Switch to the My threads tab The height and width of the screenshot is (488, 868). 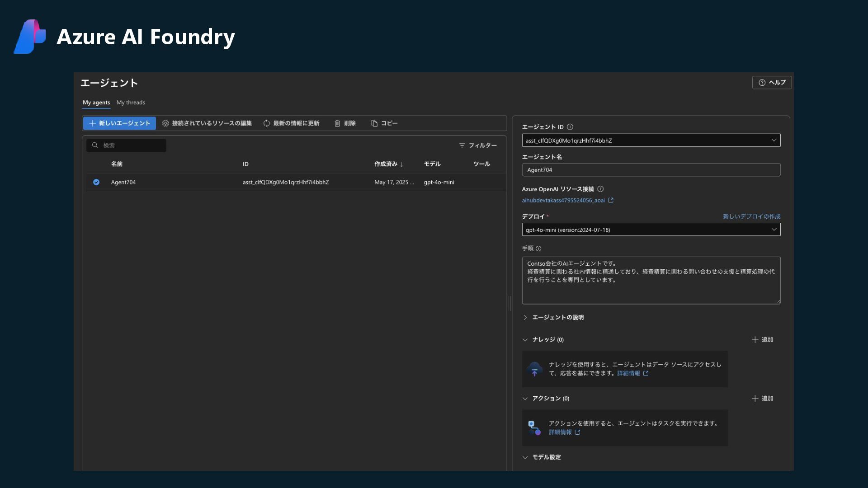(131, 103)
